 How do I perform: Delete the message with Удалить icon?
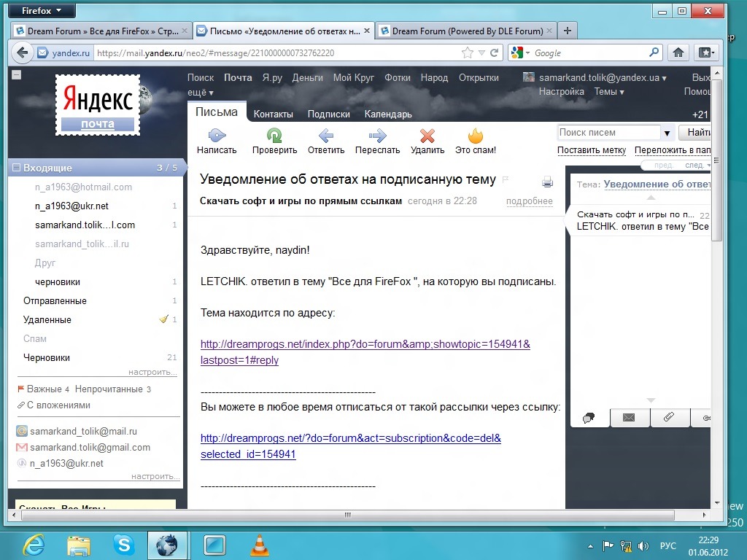427,136
